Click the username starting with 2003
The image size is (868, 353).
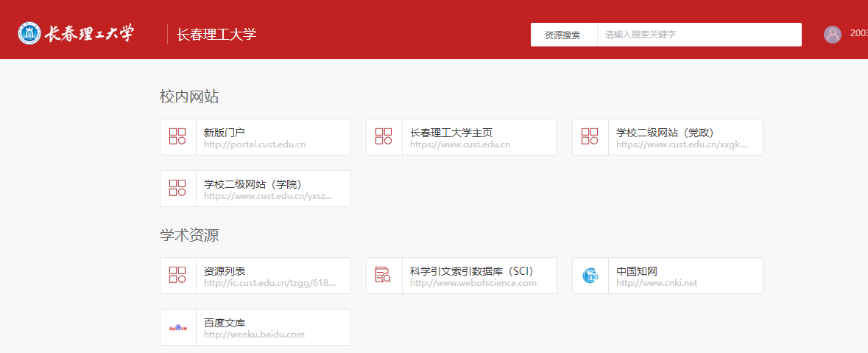click(x=858, y=33)
